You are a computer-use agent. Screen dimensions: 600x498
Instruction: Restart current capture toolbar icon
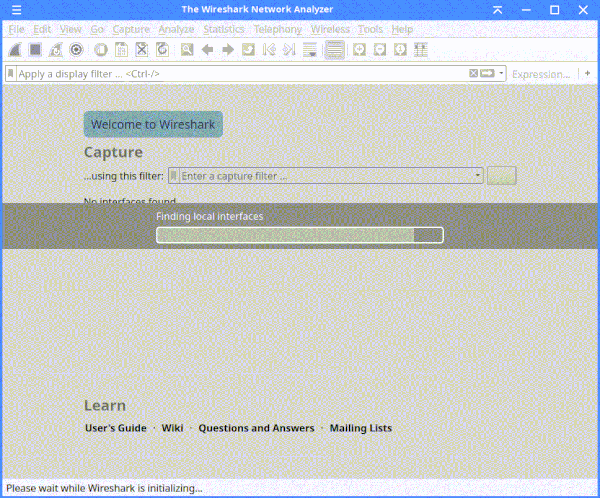[56, 50]
